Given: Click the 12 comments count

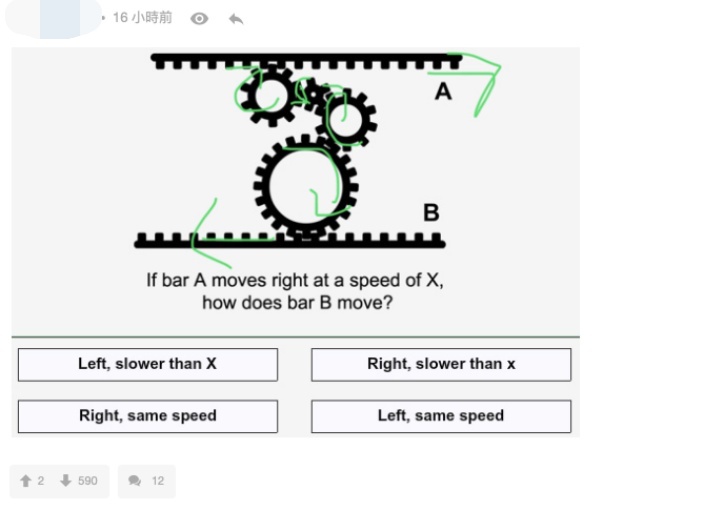Looking at the screenshot, I should (158, 481).
